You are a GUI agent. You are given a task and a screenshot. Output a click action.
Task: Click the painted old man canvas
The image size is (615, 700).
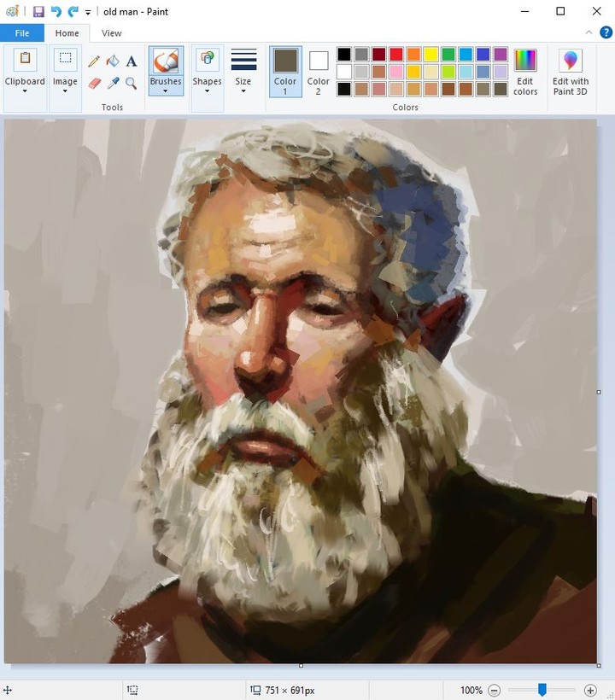(301, 391)
